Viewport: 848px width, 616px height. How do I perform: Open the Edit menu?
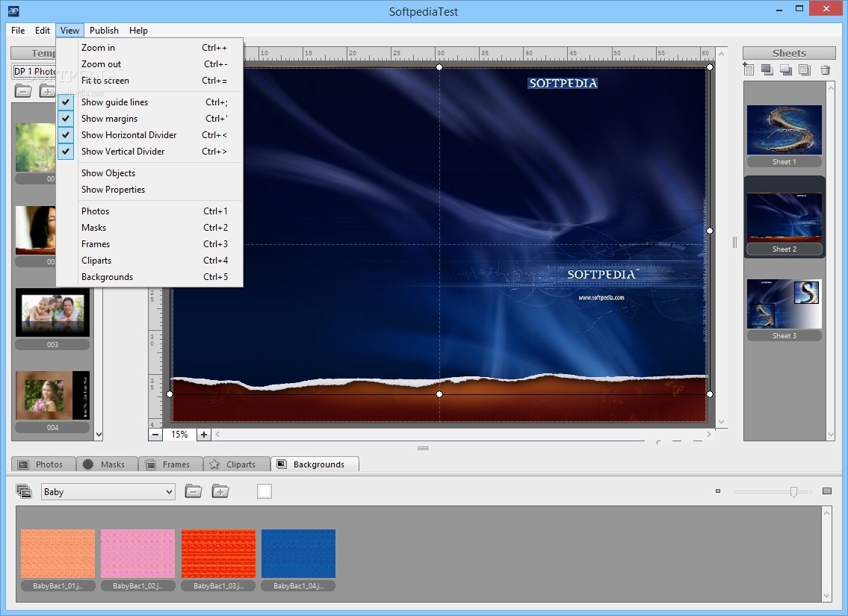click(42, 31)
